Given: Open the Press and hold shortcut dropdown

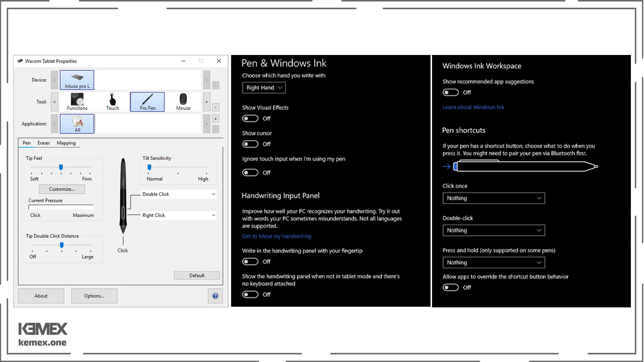Looking at the screenshot, I should click(494, 262).
